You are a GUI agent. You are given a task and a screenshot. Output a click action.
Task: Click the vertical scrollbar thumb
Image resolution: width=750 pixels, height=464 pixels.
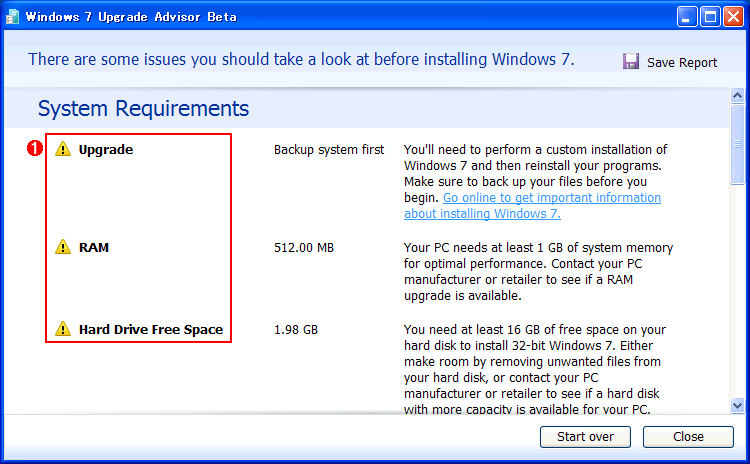[738, 144]
